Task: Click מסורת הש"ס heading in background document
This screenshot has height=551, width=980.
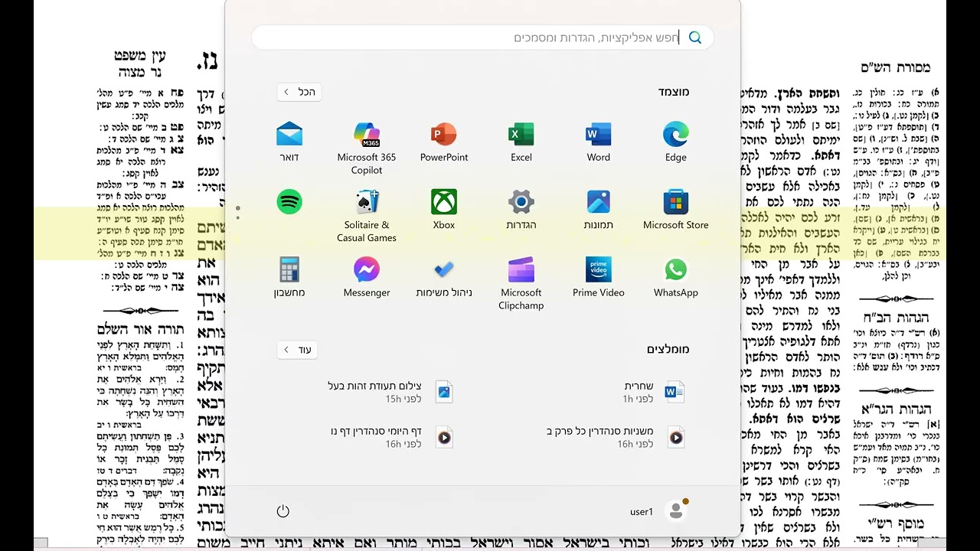Action: pos(895,67)
